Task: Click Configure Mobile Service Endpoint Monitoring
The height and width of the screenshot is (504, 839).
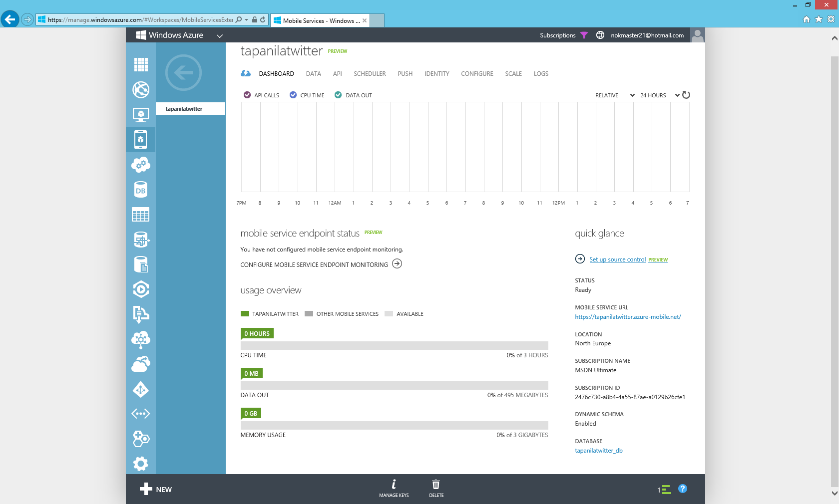Action: [321, 264]
